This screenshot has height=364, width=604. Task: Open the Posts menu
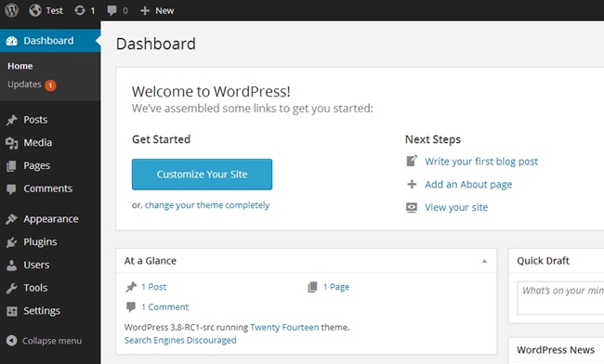point(35,120)
